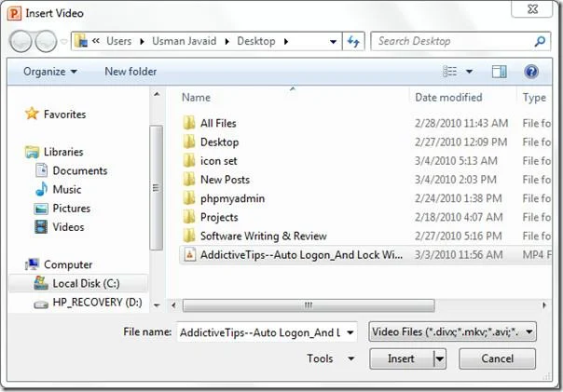Click the Music note icon
The width and height of the screenshot is (563, 392).
click(41, 189)
